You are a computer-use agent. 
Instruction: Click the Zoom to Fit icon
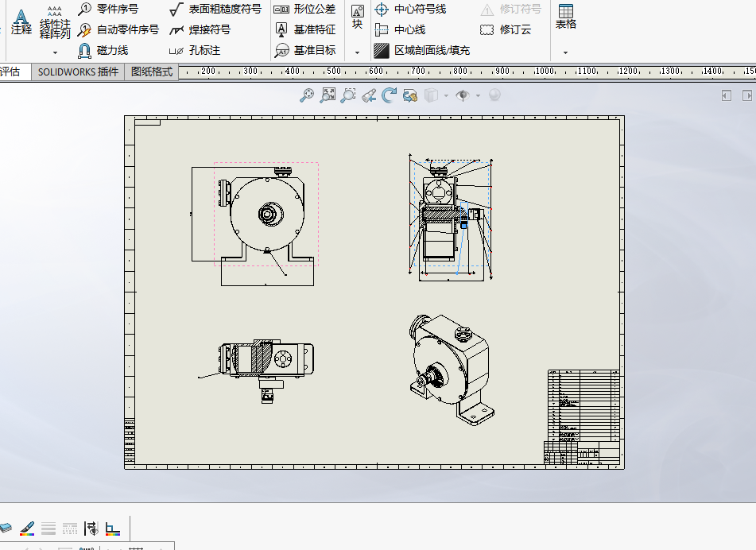[x=328, y=95]
